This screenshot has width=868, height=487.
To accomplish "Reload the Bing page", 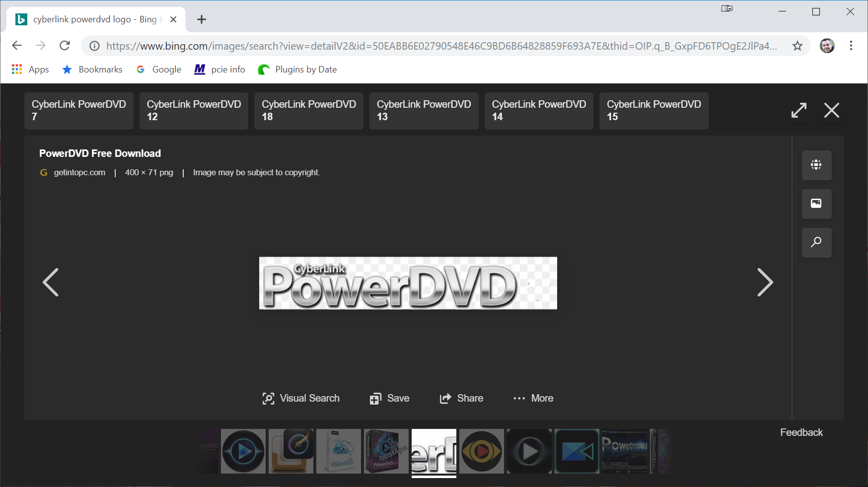I will [65, 46].
